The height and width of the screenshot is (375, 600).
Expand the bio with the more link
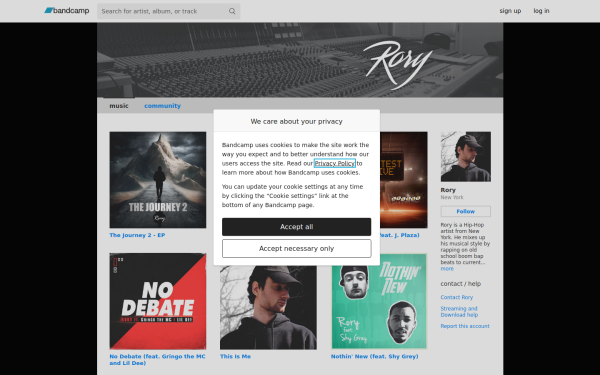tap(447, 269)
